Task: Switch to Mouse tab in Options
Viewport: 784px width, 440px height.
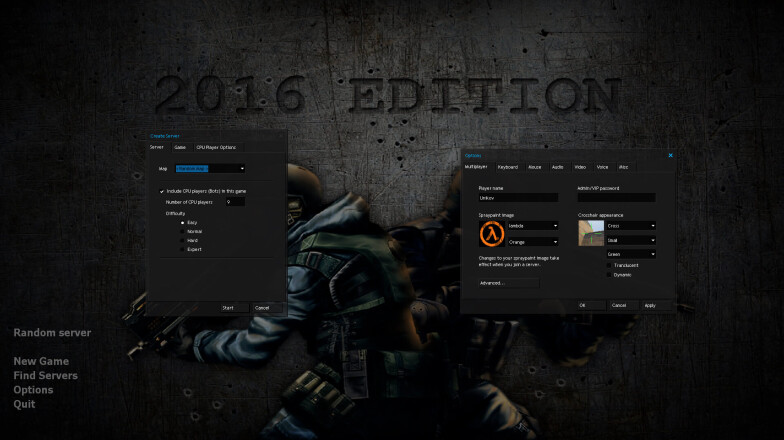Action: click(534, 167)
